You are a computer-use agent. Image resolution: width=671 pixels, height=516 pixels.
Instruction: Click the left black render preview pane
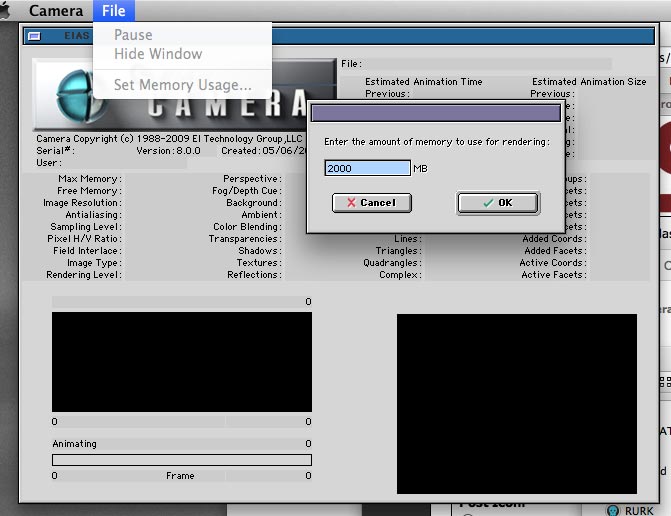pyautogui.click(x=181, y=362)
